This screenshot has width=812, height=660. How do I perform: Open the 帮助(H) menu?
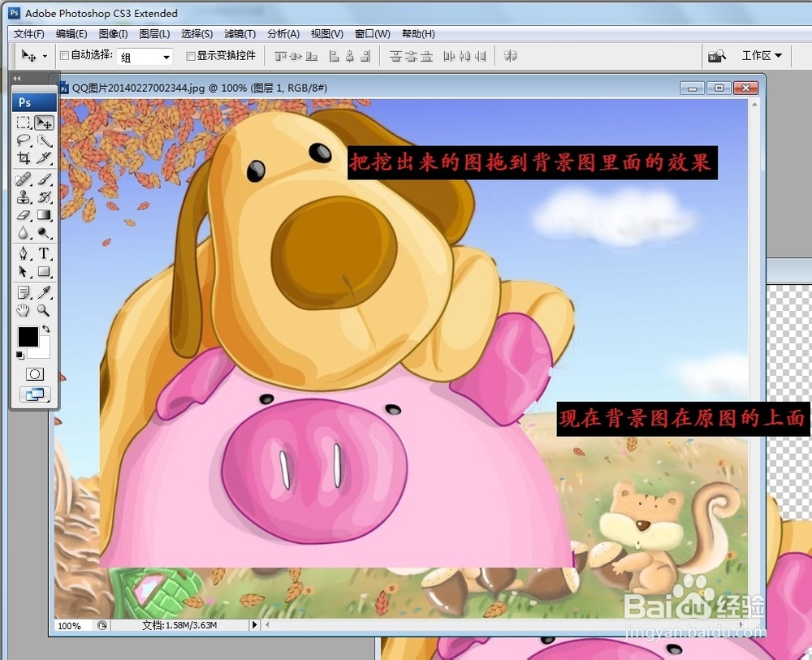click(x=418, y=33)
